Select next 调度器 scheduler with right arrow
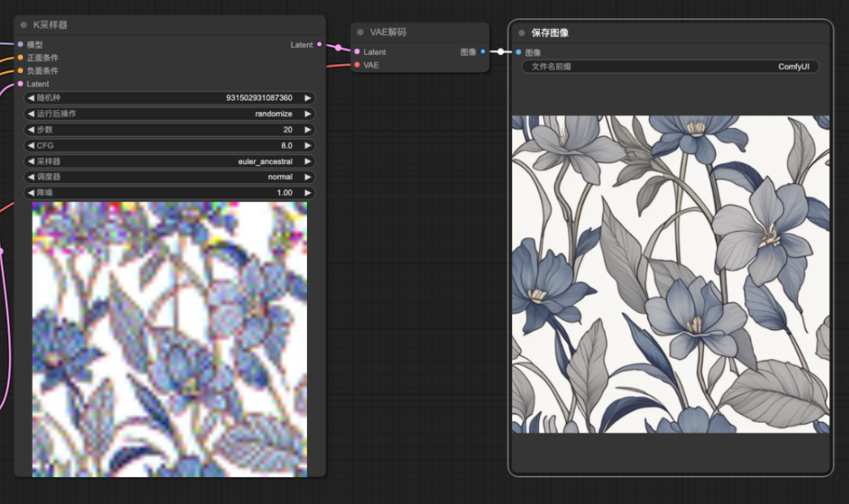Screen dimensions: 849x504 [x=308, y=177]
